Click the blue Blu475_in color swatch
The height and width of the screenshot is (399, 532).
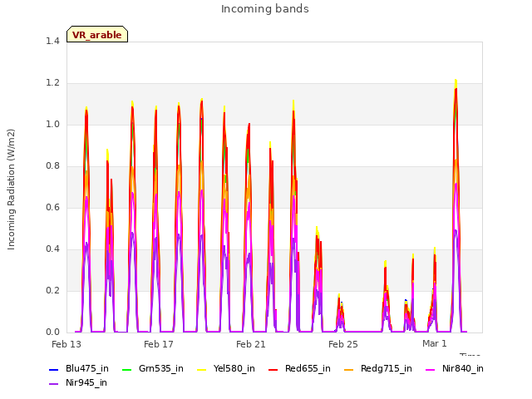coord(54,369)
